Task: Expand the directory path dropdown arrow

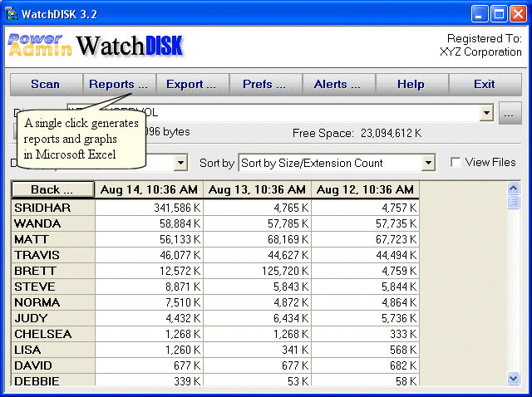Action: click(x=486, y=113)
